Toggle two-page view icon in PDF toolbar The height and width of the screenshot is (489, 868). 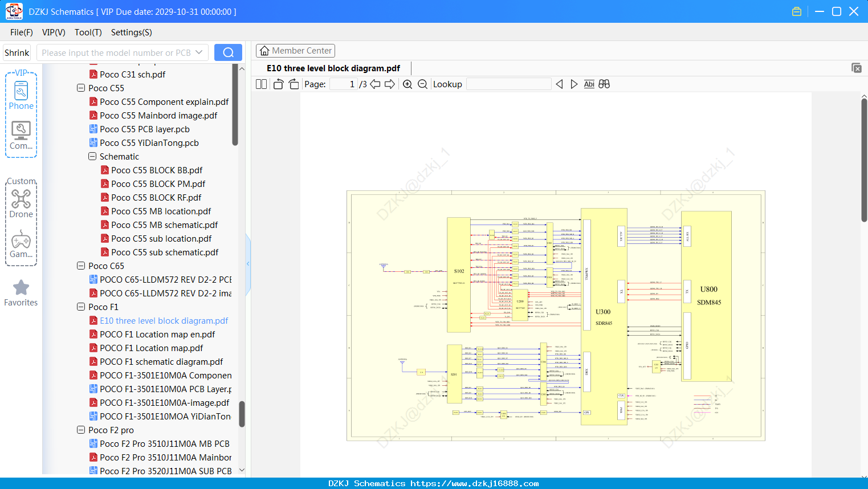261,84
